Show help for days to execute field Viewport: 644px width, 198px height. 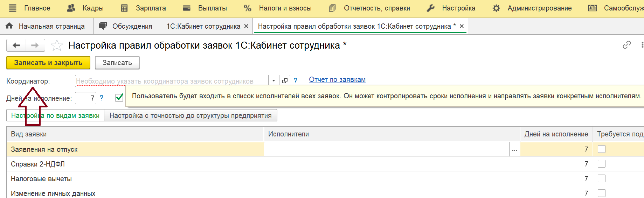(102, 98)
